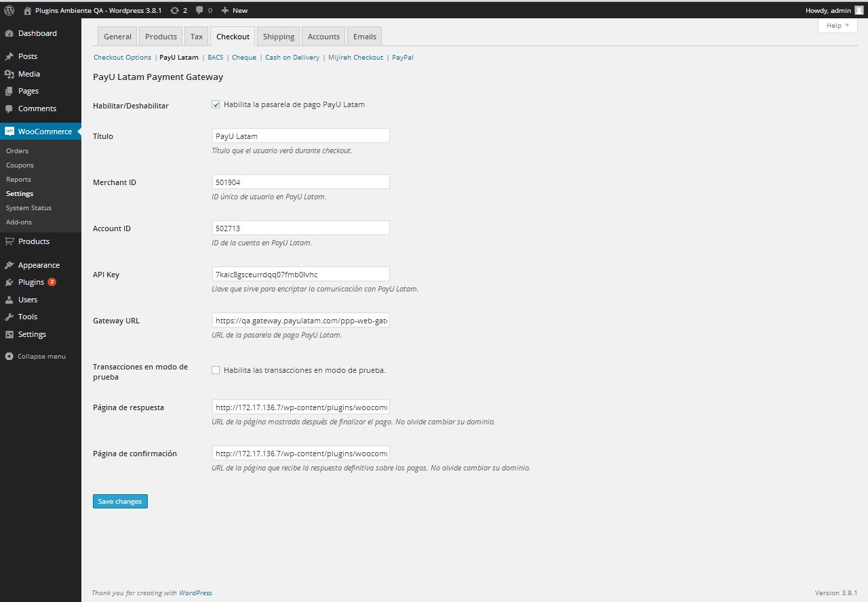Open the BACS gateway link
Viewport: 868px width, 602px height.
215,58
